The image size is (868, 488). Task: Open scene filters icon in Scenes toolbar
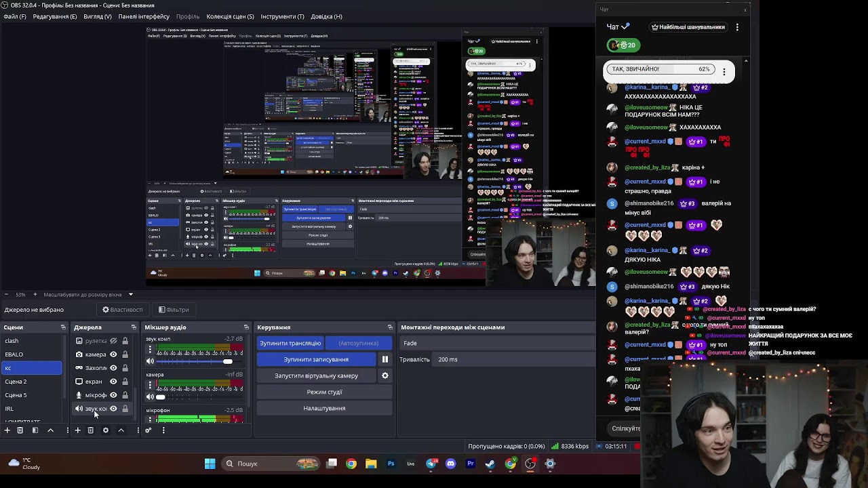tap(35, 430)
